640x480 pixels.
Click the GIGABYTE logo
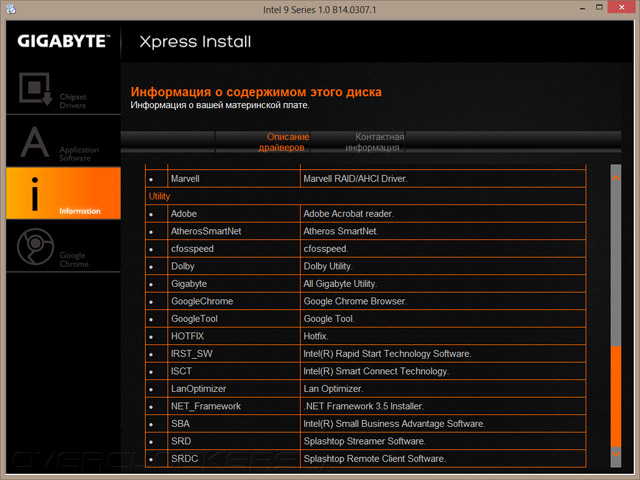[64, 41]
